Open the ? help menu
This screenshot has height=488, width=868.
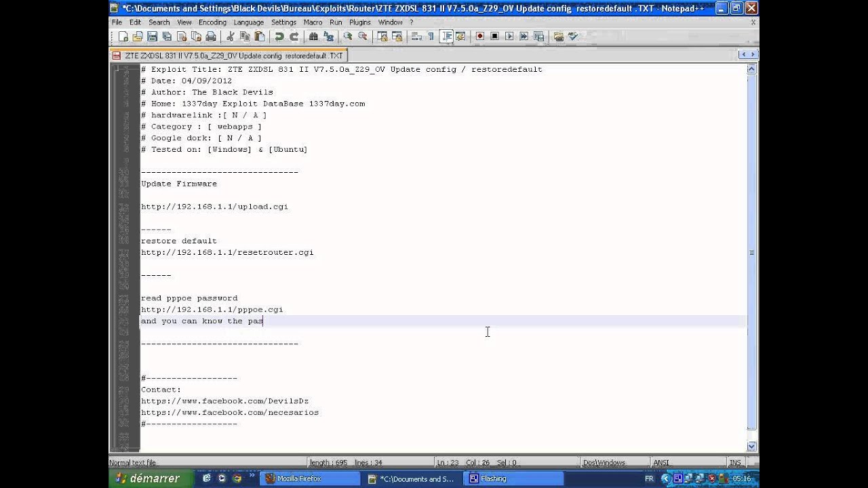[x=411, y=22]
